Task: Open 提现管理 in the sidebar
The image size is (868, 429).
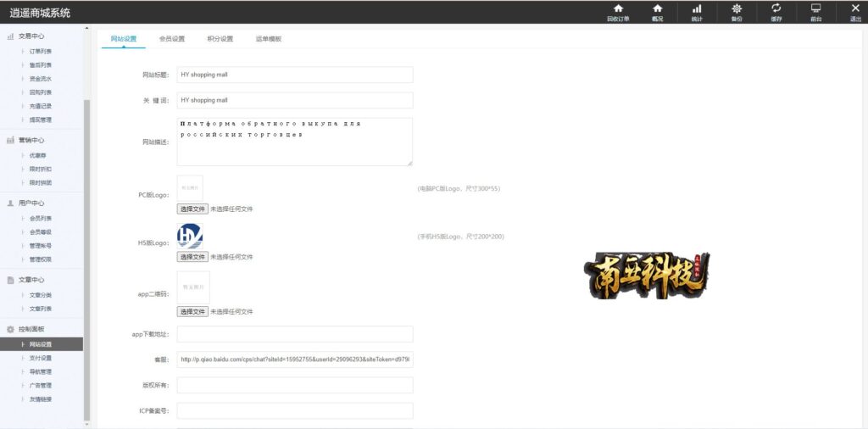Action: coord(41,120)
